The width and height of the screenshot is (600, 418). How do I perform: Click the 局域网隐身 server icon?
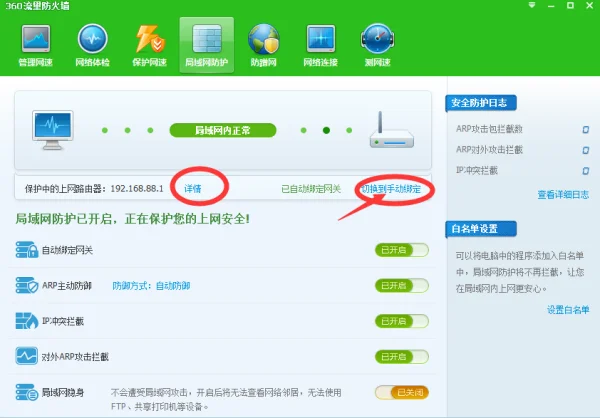click(x=27, y=392)
